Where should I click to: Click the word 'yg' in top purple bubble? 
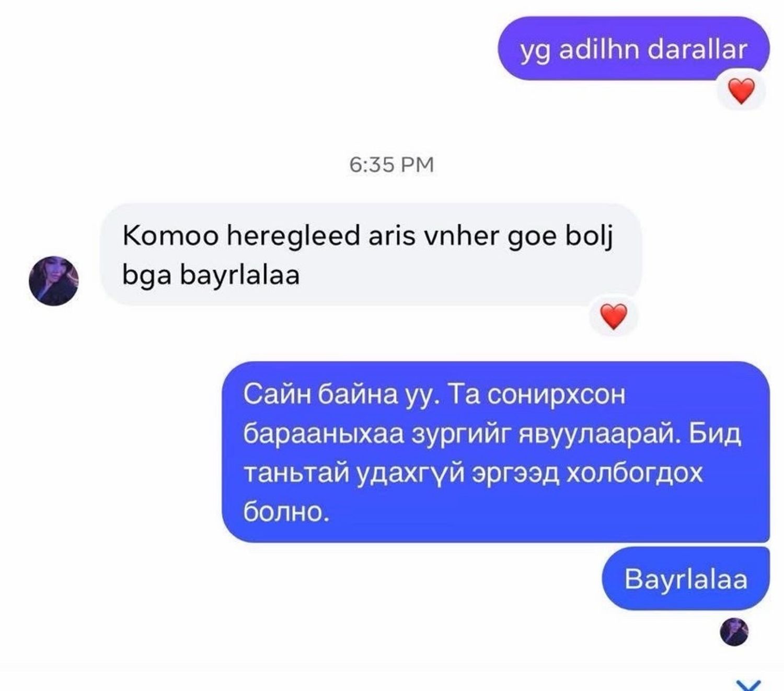535,51
